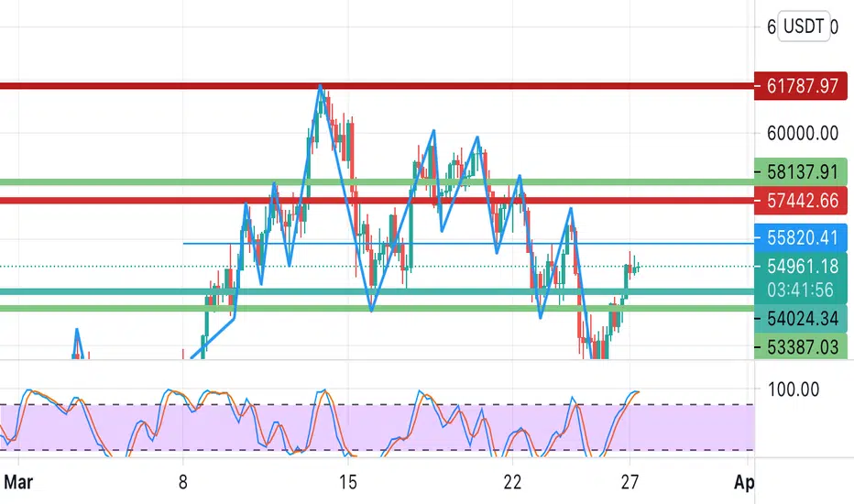Select the 57442.66 red price label
Screen dimensions: 854x504
pyautogui.click(x=801, y=201)
